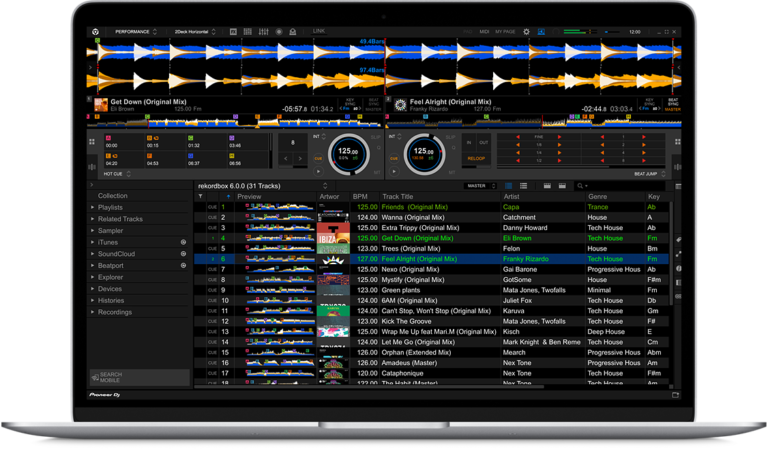Open the PERFORMANCE mode dropdown
Screen dimensions: 768x458
point(136,32)
